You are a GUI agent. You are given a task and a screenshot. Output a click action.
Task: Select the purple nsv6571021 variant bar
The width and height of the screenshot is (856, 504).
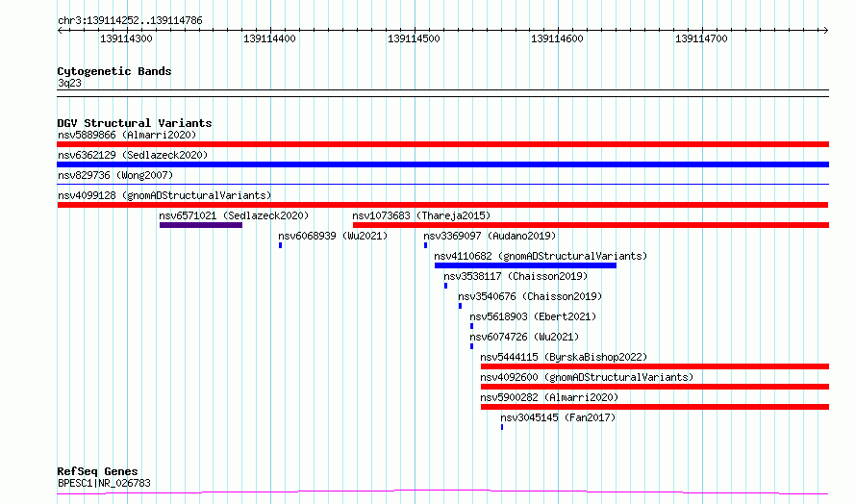(201, 225)
